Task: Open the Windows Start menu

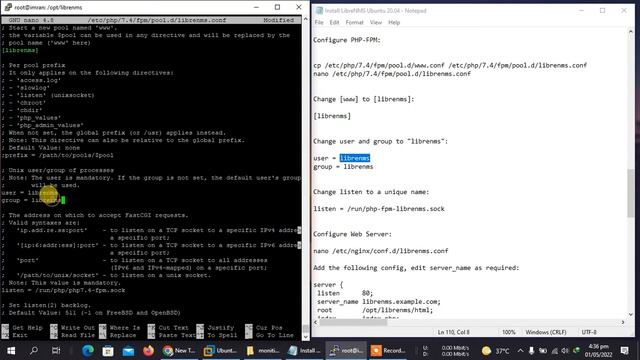Action: [11, 351]
